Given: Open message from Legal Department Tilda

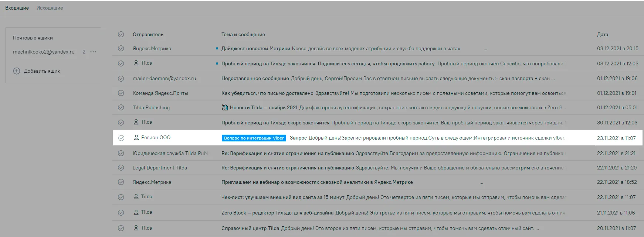Looking at the screenshot, I should (378, 168).
